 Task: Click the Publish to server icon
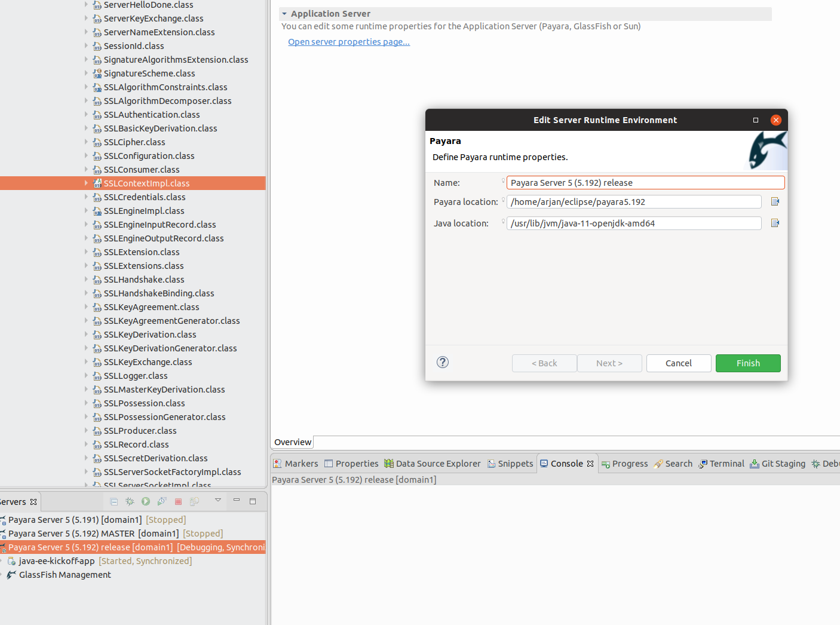pos(194,501)
